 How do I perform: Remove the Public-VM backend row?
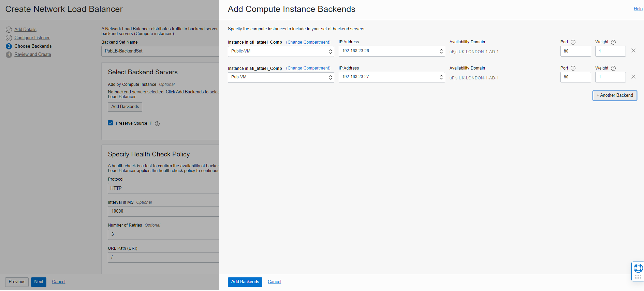tap(633, 51)
